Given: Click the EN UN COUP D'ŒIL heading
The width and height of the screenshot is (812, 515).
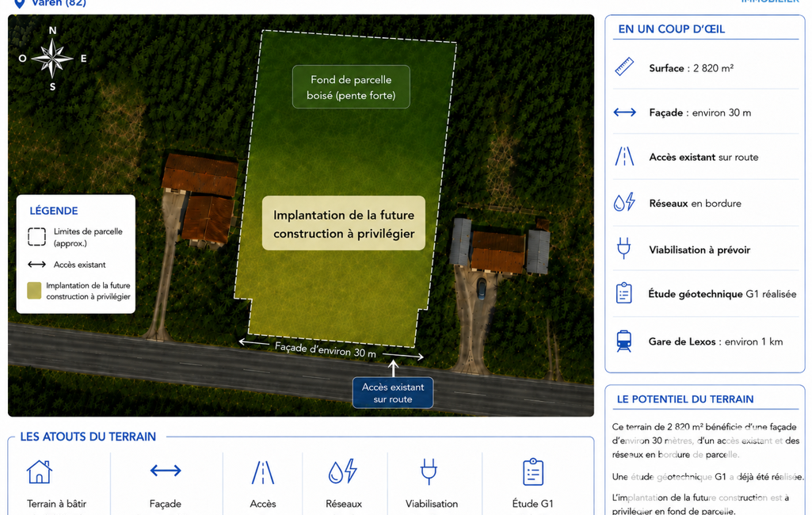Looking at the screenshot, I should pyautogui.click(x=672, y=29).
